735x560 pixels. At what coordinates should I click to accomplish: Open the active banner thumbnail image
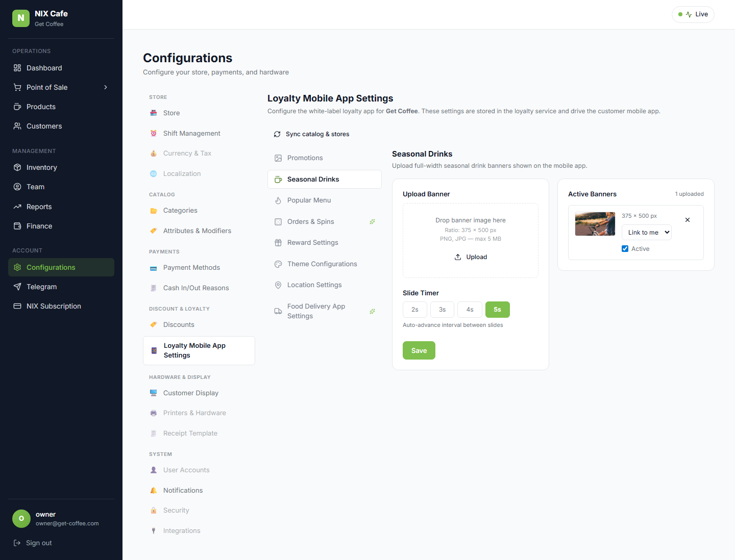[595, 224]
